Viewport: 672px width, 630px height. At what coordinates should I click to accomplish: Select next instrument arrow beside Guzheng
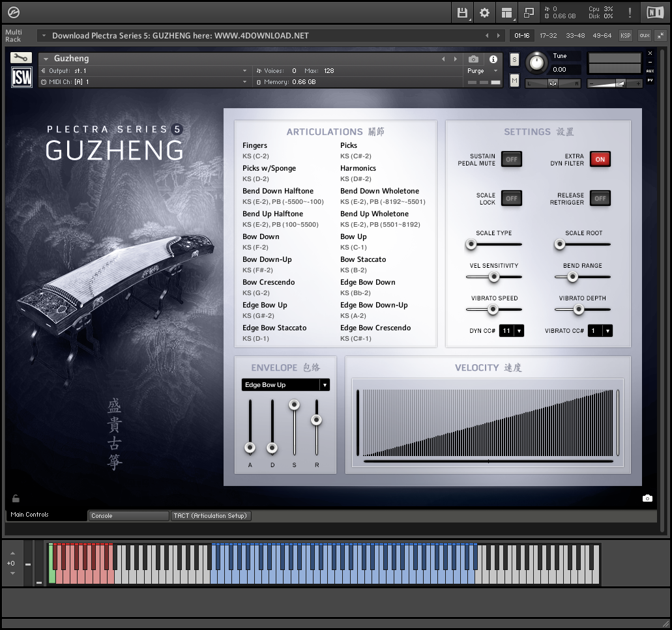click(455, 59)
